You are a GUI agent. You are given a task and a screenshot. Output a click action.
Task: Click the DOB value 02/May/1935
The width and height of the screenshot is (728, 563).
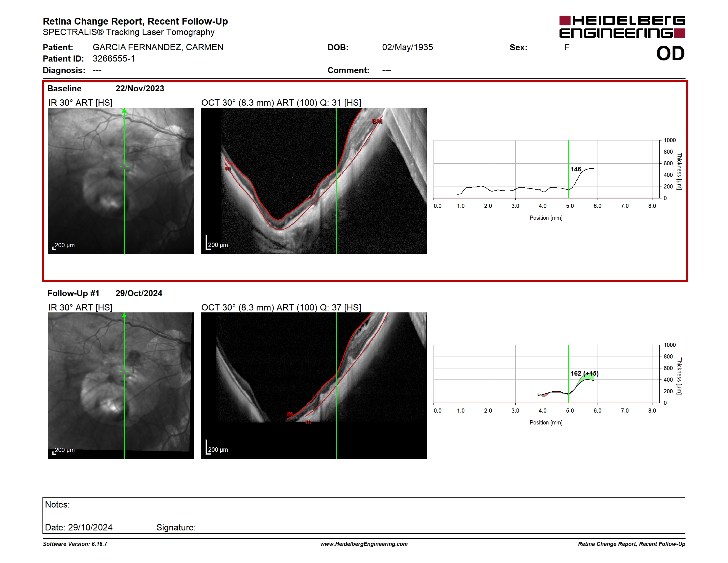tap(407, 47)
